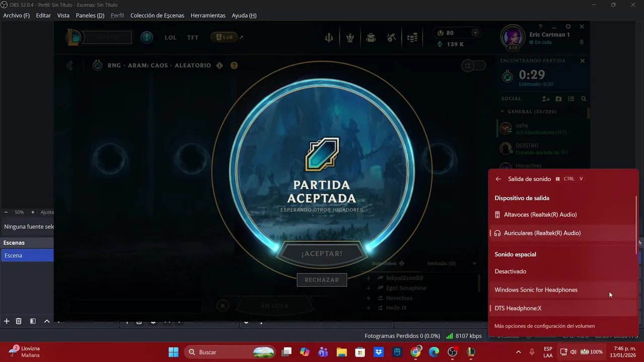Expand the Invitado (0) dropdown arrow
644x362 pixels.
pos(474,263)
